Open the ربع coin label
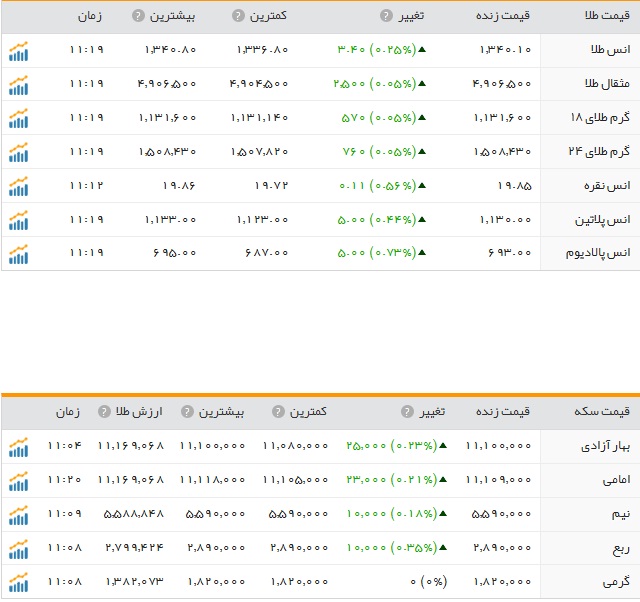The width and height of the screenshot is (640, 602). pos(621,549)
